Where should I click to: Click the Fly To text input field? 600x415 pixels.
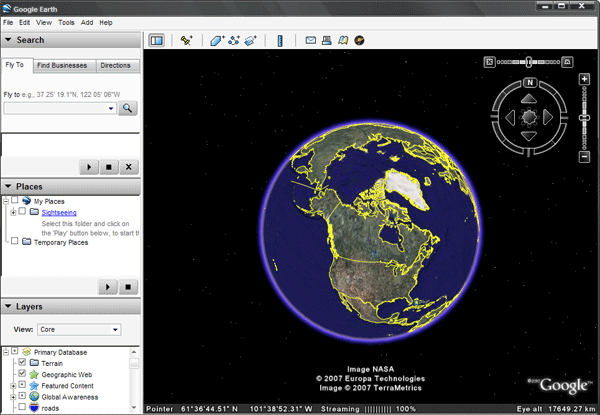click(55, 108)
